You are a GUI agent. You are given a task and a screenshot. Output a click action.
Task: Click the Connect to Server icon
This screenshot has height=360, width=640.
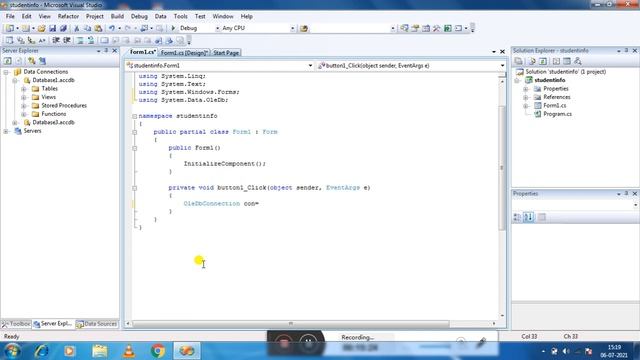tap(42, 61)
